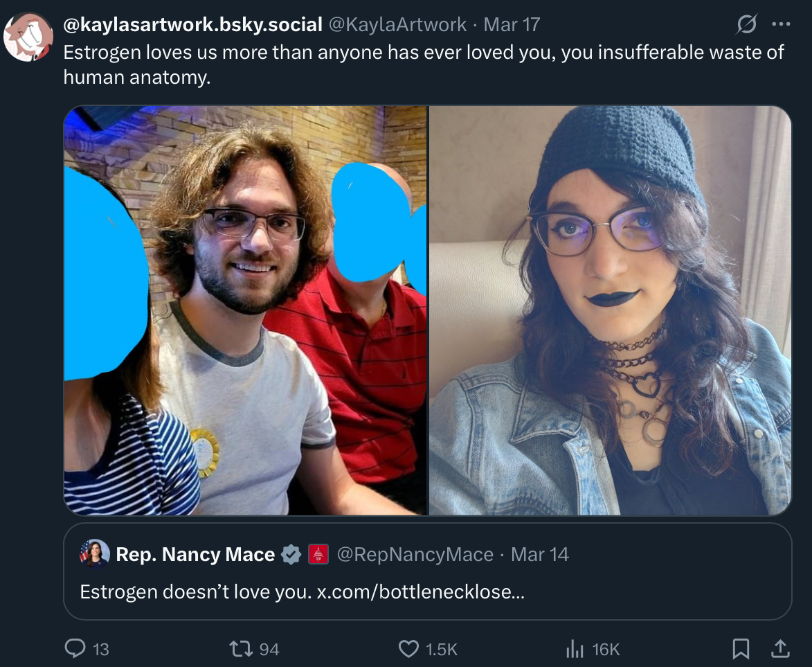Click the Rep. Nancy Mace name
This screenshot has height=667, width=812.
coord(195,555)
